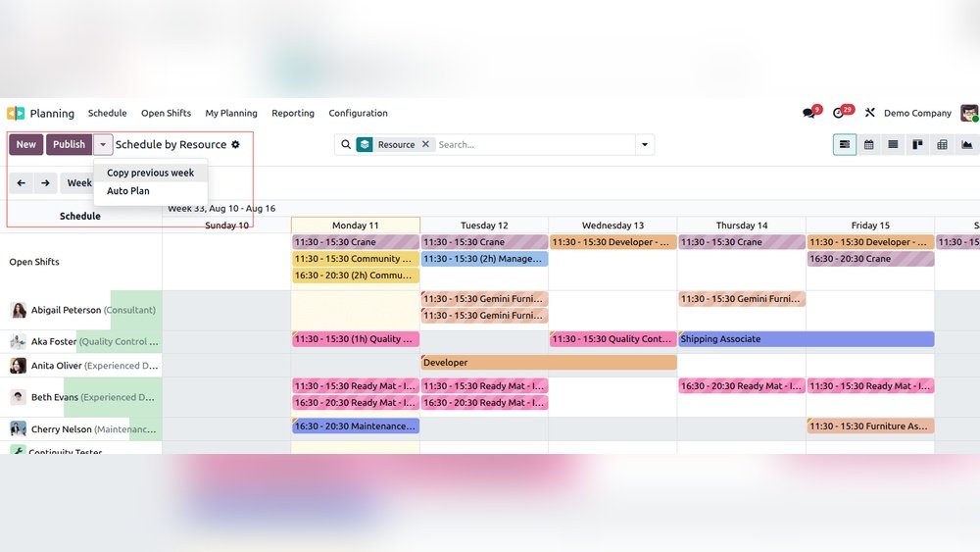Screen dimensions: 980x552
Task: Switch to the graph view
Action: point(966,145)
